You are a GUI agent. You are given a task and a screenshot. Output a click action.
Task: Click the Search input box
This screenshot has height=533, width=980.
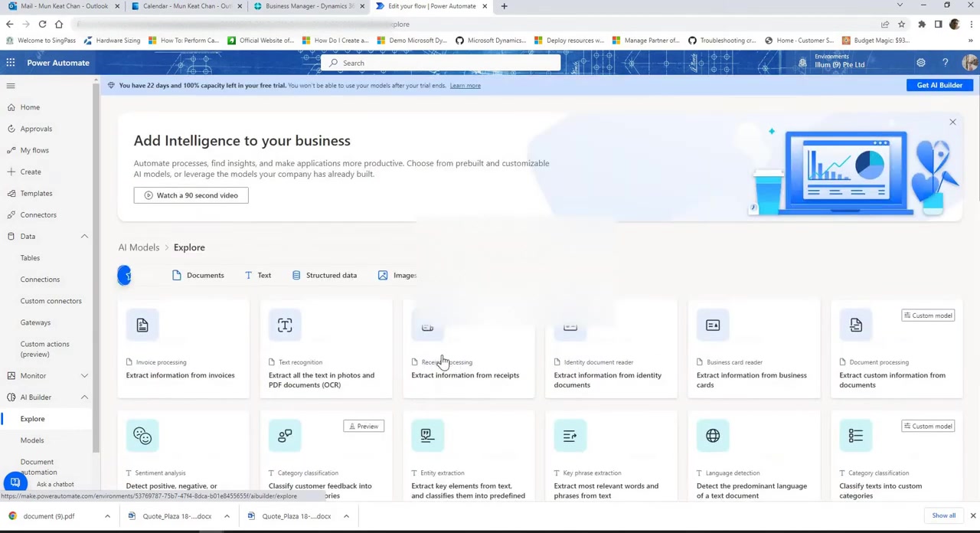click(441, 63)
